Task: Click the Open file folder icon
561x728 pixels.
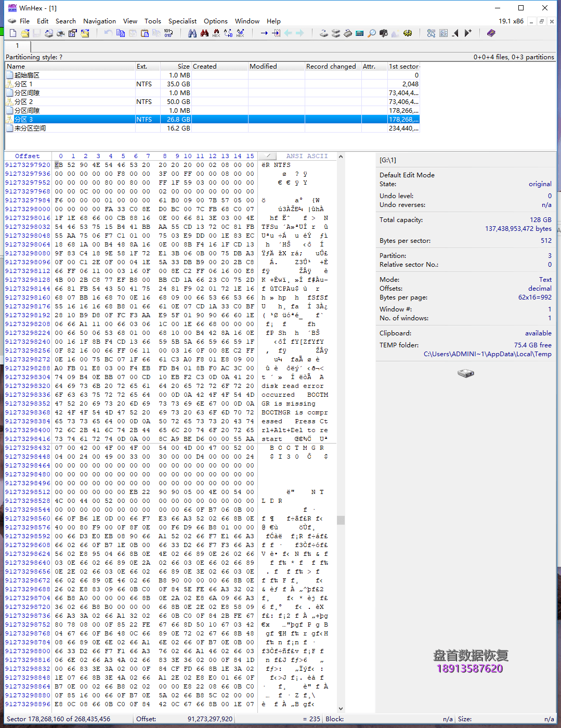Action: pos(24,33)
